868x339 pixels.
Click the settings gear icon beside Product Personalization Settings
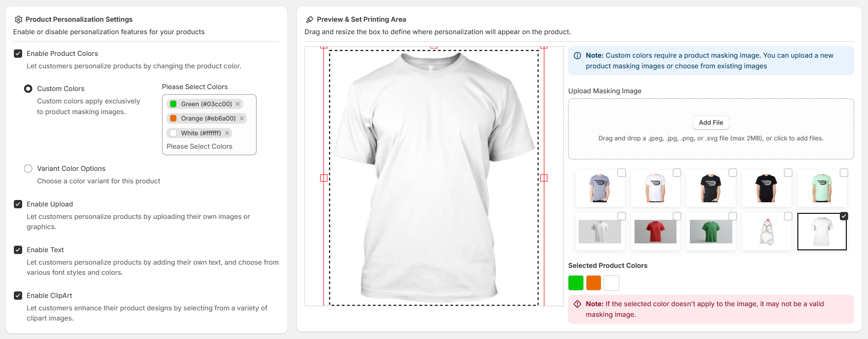point(18,19)
